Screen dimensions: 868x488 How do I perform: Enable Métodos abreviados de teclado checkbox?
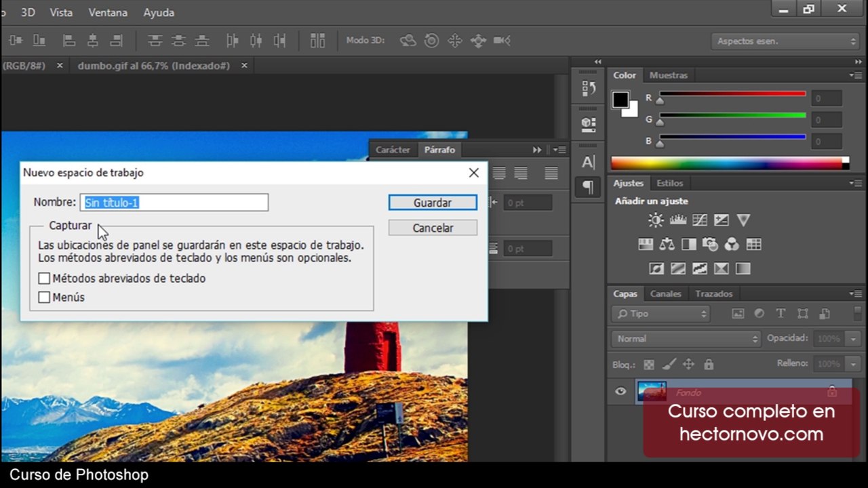coord(44,279)
